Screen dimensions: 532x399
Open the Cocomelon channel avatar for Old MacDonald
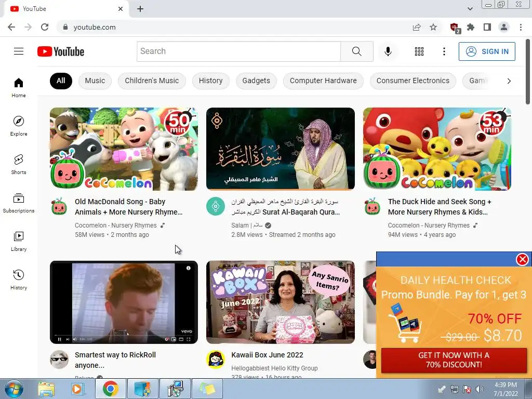[59, 206]
